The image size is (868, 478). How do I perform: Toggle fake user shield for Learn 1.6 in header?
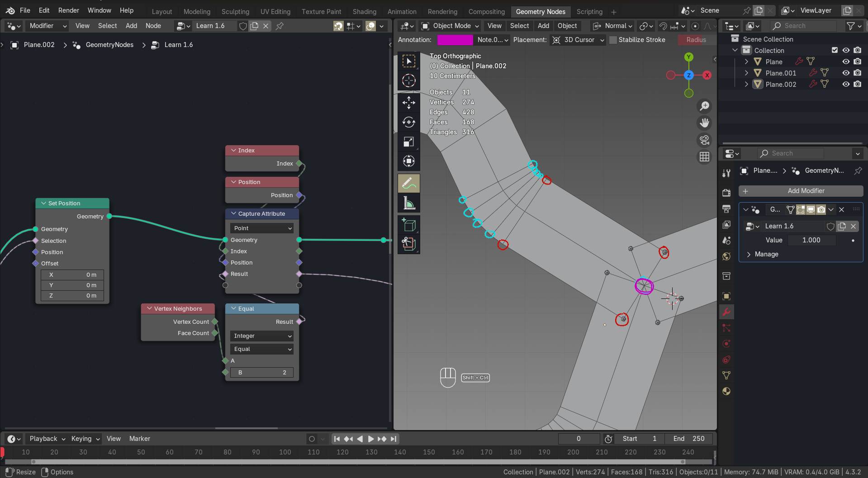click(243, 26)
